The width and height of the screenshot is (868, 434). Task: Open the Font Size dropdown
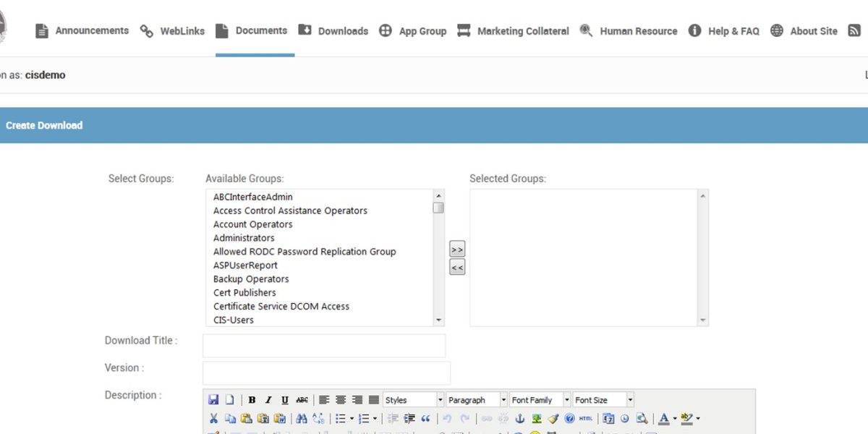pos(603,399)
